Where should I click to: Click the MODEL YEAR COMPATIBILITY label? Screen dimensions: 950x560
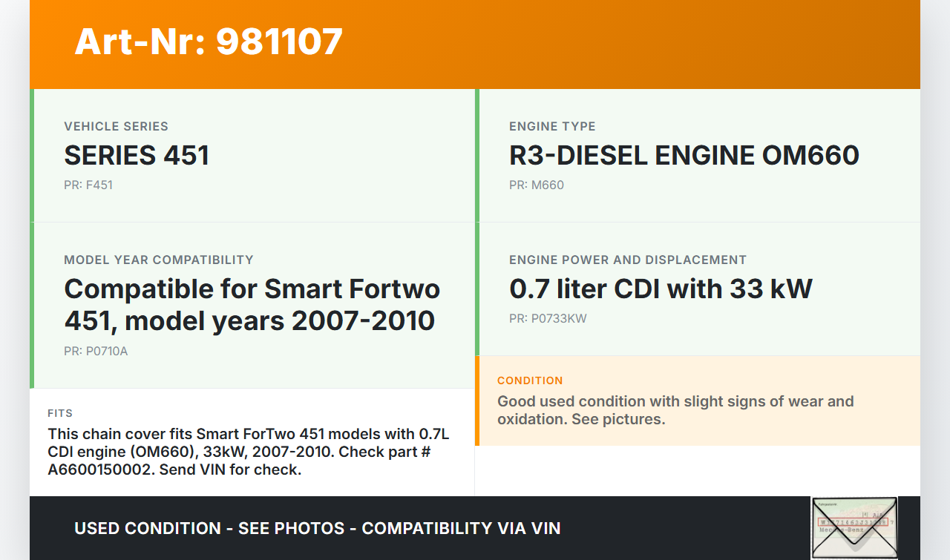tap(159, 260)
